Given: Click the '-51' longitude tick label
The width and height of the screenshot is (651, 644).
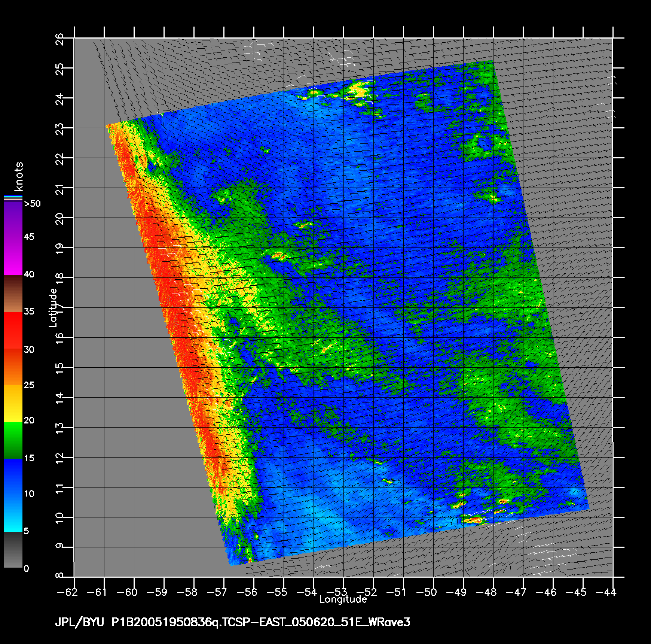Looking at the screenshot, I should tap(396, 592).
